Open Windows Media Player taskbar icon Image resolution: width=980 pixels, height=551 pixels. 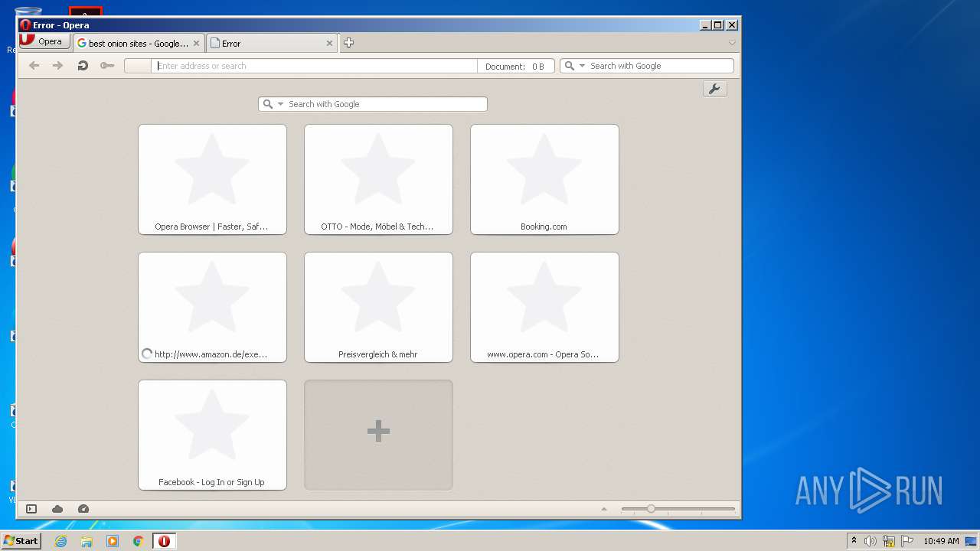tap(113, 541)
